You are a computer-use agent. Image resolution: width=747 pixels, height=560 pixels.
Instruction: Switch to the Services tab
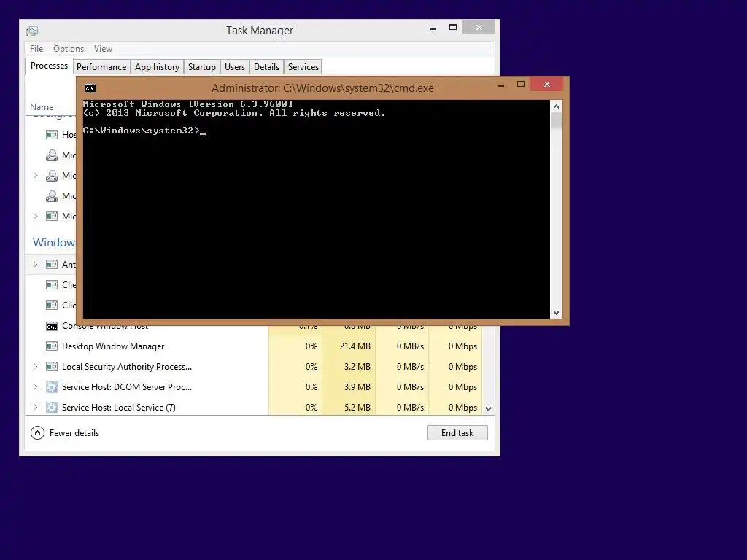click(x=303, y=67)
